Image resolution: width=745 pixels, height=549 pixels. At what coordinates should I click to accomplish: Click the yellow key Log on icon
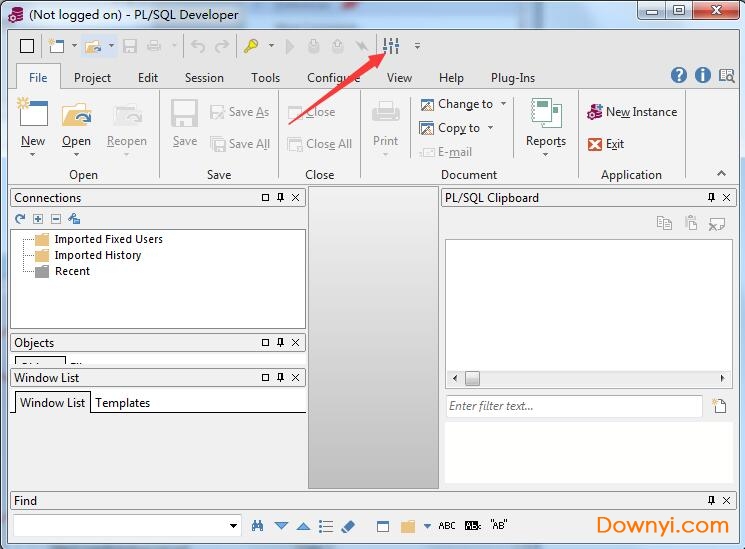coord(250,46)
